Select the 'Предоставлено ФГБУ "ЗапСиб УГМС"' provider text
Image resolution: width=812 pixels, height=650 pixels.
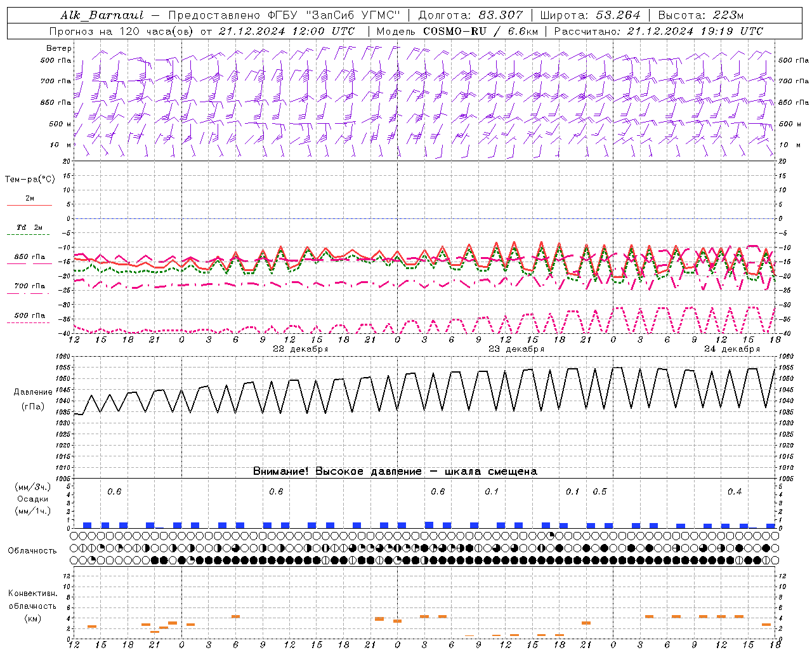pos(283,15)
